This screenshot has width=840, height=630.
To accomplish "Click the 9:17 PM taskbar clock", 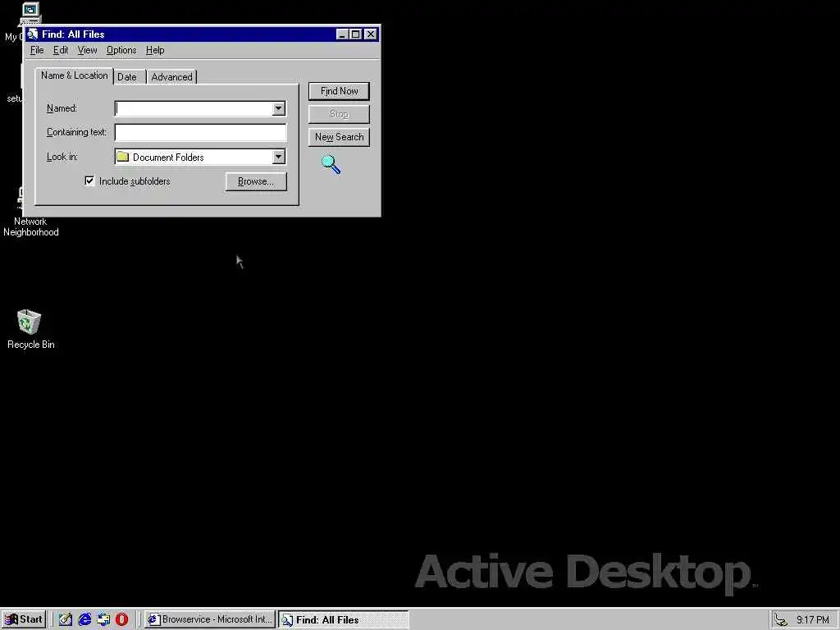I will pos(813,620).
